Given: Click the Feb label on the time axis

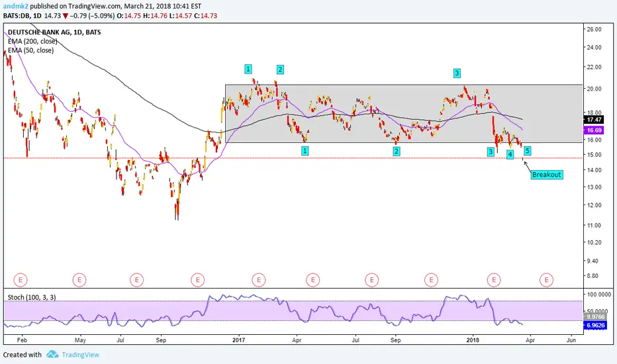Looking at the screenshot, I should (22, 340).
